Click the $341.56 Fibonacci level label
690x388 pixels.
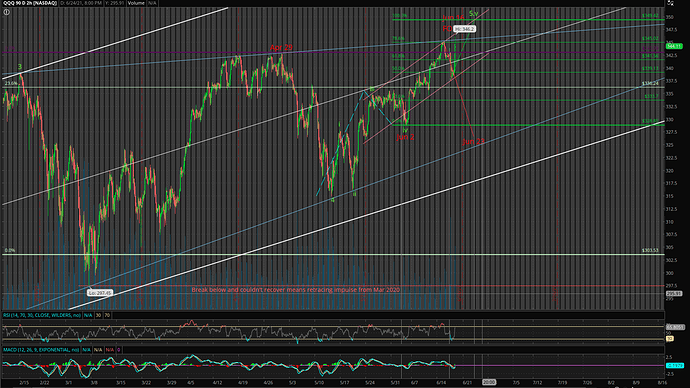650,56
